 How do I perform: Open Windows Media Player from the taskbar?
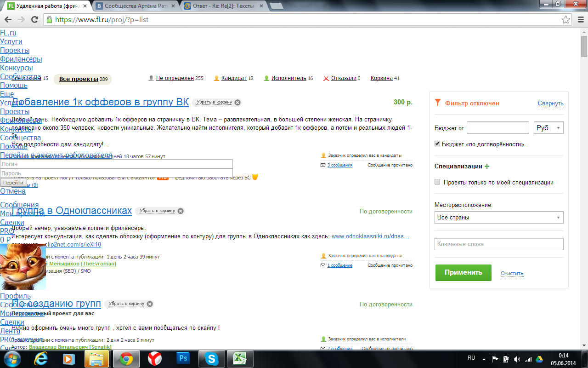tap(69, 358)
